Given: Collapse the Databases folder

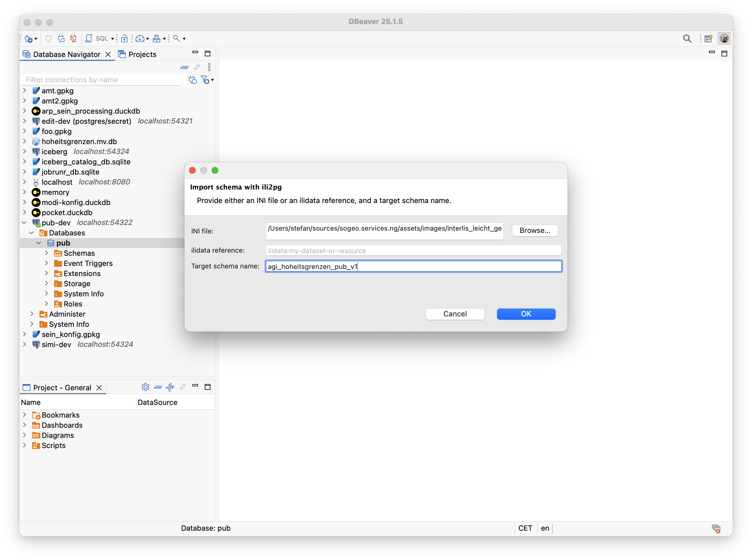Looking at the screenshot, I should 32,233.
